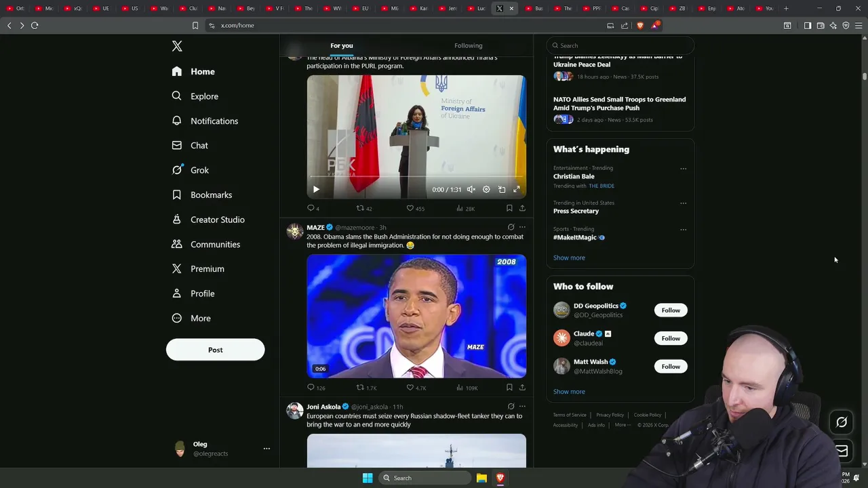The image size is (868, 488).
Task: Reload the page in the browser
Action: click(35, 26)
